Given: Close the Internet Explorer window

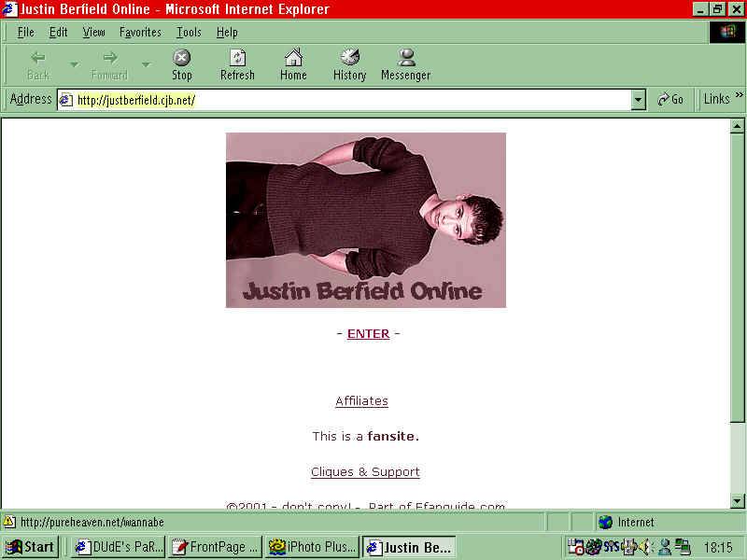Looking at the screenshot, I should [736, 9].
